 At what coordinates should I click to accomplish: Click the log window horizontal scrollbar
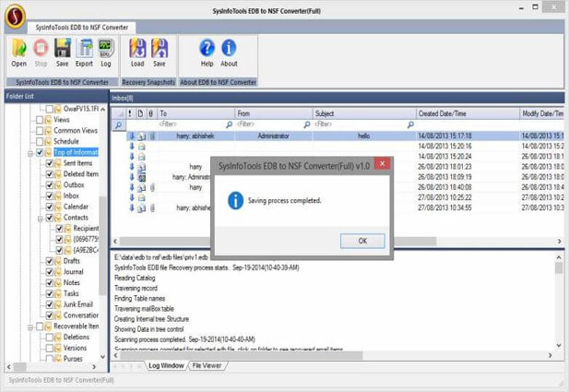(242, 355)
